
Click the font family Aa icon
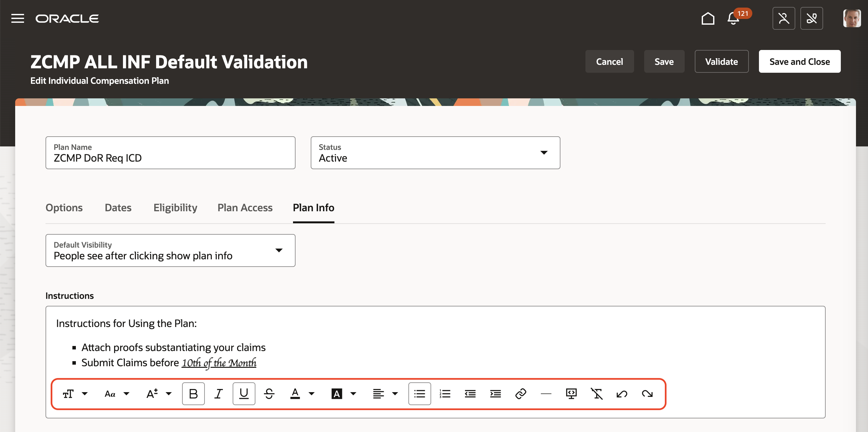[x=110, y=393]
